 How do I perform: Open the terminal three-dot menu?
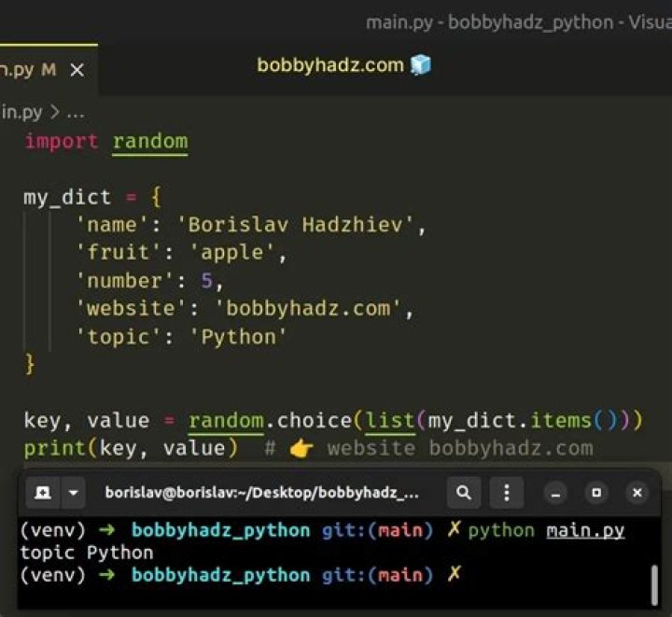tap(506, 492)
